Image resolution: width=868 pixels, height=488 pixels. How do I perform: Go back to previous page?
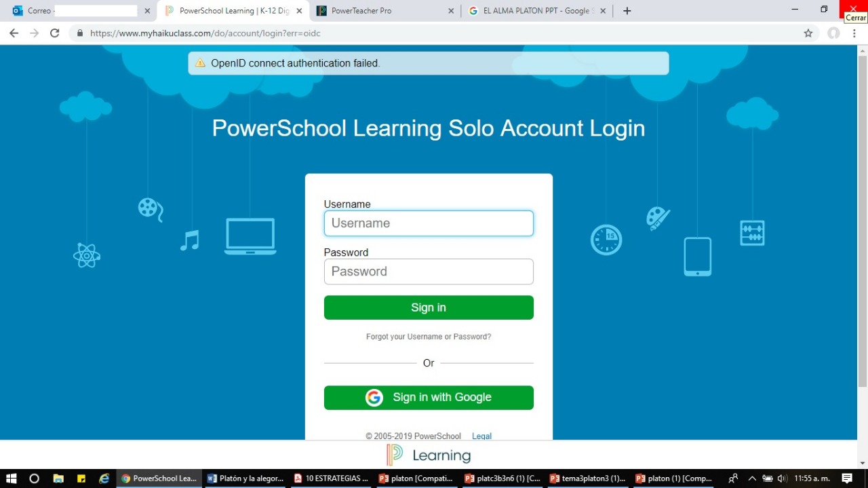pyautogui.click(x=14, y=33)
